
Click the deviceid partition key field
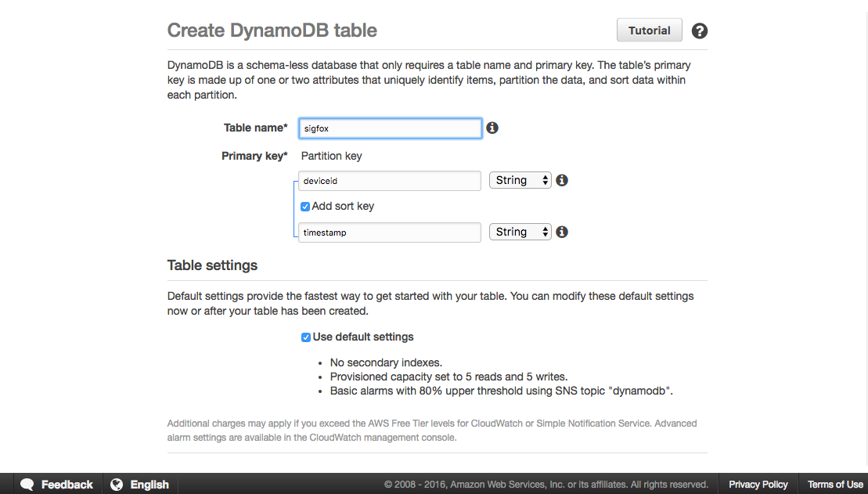390,181
